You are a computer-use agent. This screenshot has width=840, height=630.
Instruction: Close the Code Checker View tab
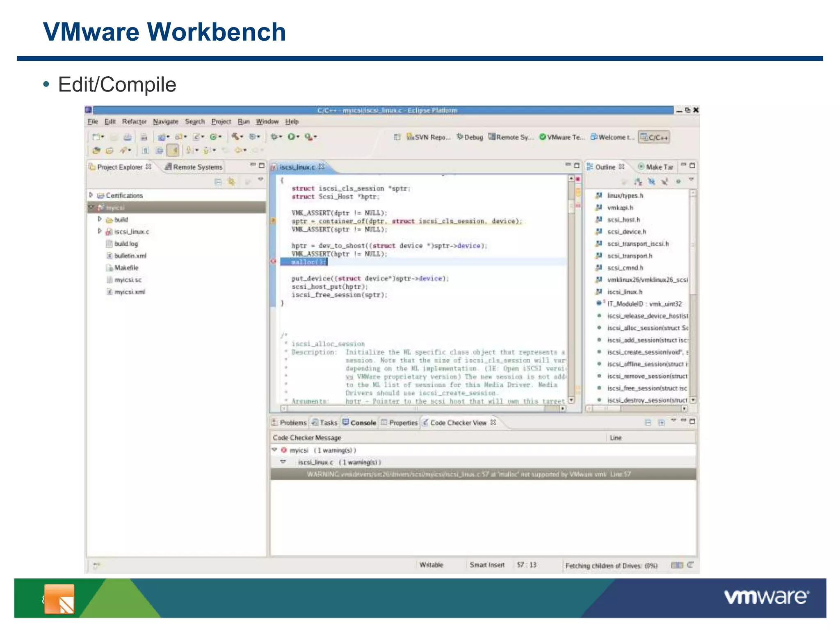point(493,422)
